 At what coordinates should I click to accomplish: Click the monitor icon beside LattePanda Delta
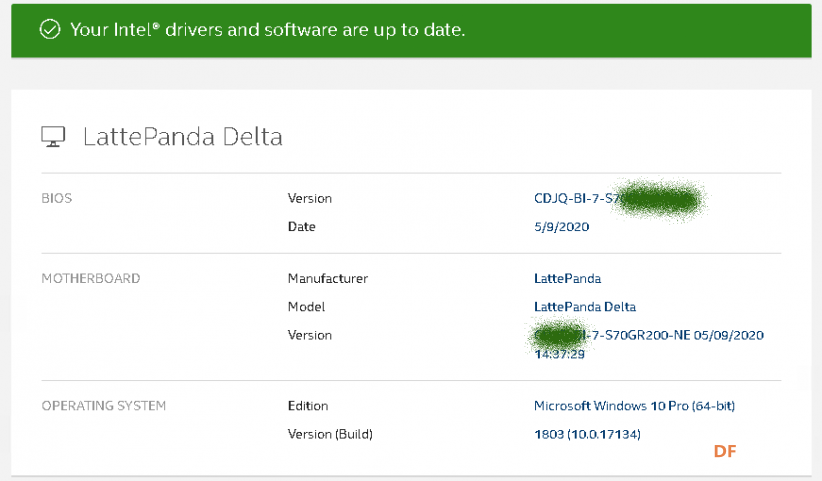[x=53, y=137]
